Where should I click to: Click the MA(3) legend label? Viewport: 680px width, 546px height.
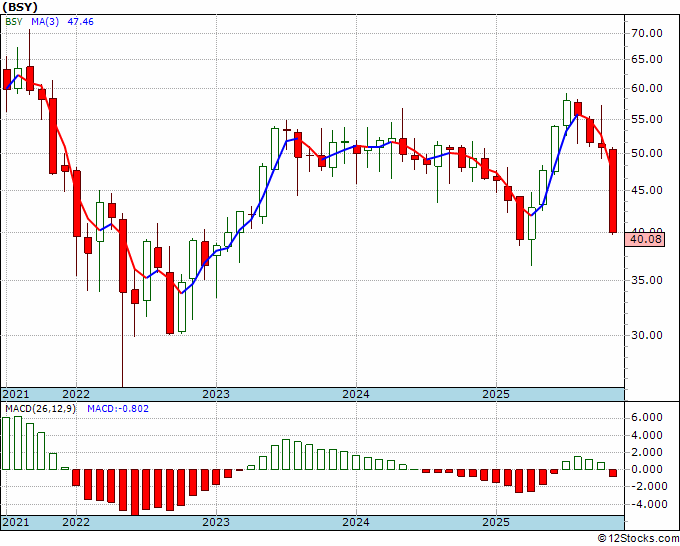point(45,22)
